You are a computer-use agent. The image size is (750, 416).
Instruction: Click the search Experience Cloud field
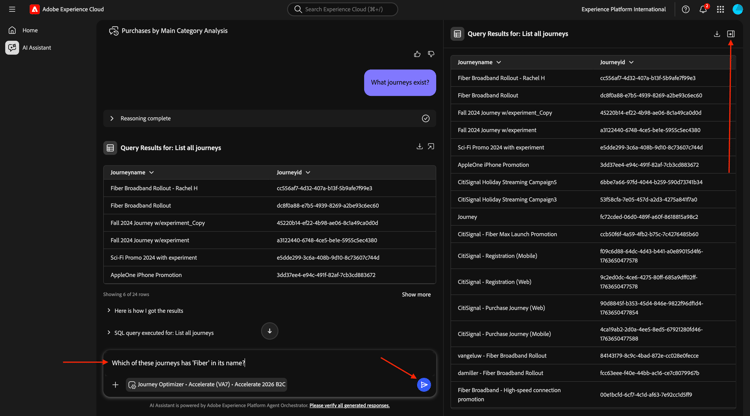pyautogui.click(x=342, y=9)
